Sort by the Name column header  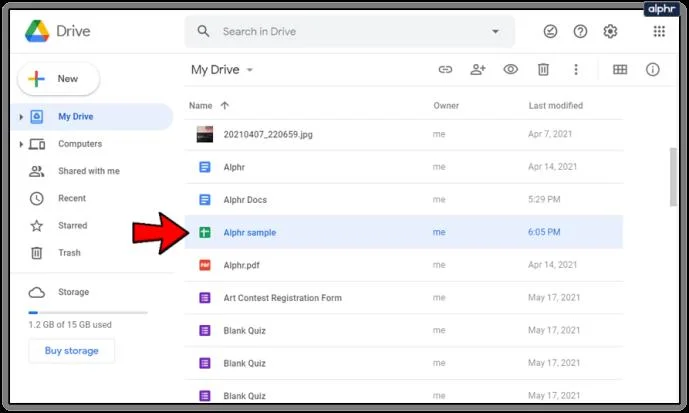click(x=200, y=105)
